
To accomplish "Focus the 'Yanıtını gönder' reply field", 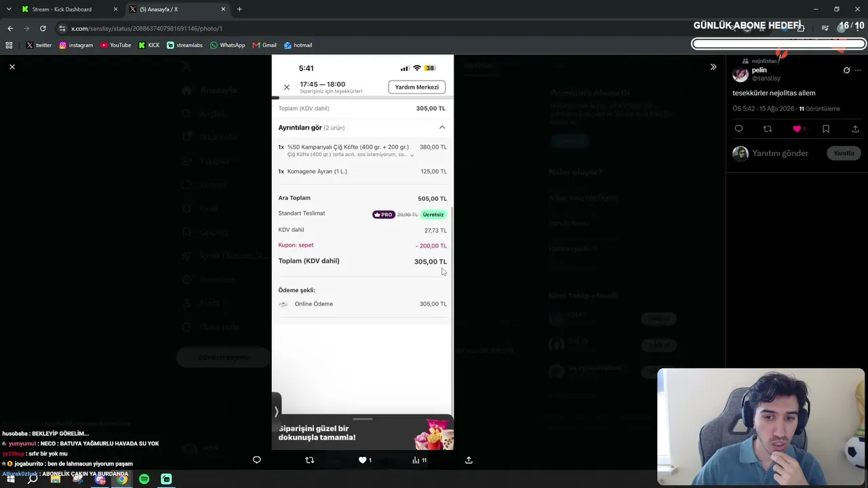I will pos(781,153).
